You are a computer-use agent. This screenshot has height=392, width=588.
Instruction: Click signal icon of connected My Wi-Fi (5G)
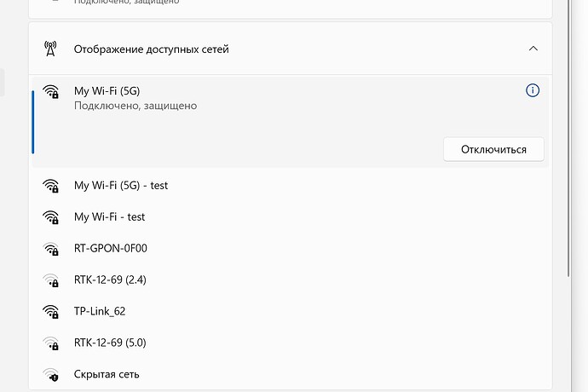coord(50,91)
